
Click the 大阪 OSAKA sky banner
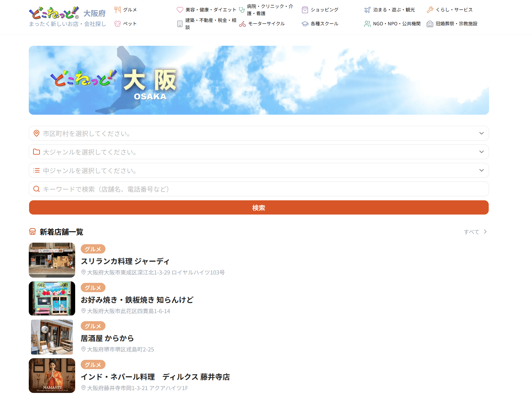259,80
